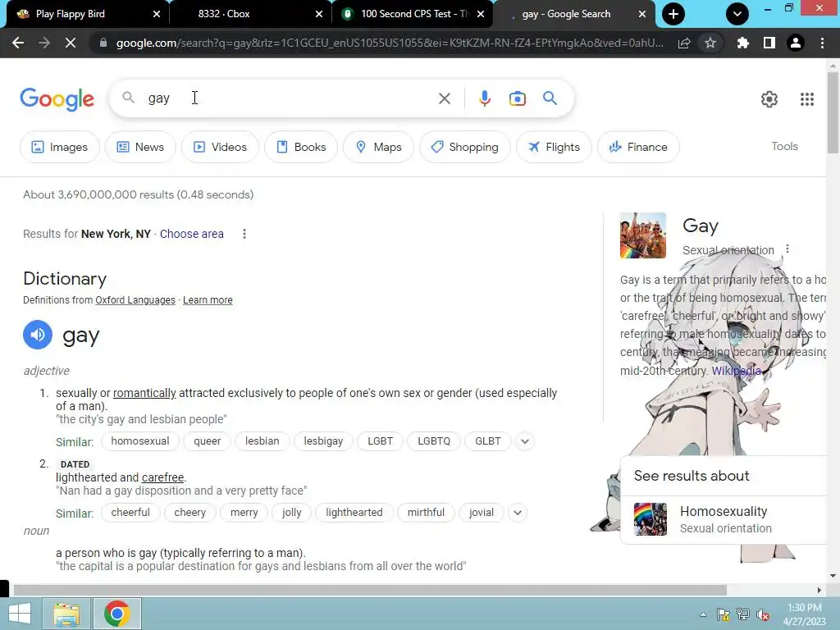Open new tab with plus button

[673, 14]
